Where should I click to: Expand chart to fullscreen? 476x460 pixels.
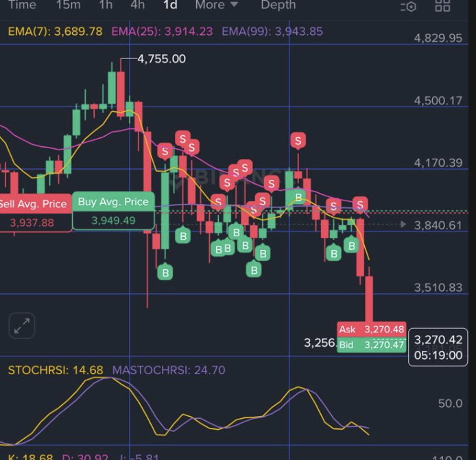(x=22, y=325)
